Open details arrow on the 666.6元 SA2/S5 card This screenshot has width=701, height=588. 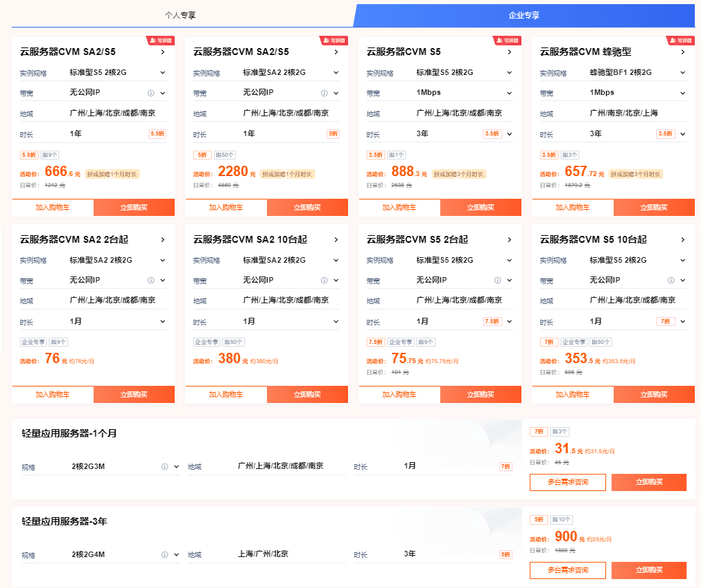pyautogui.click(x=163, y=52)
